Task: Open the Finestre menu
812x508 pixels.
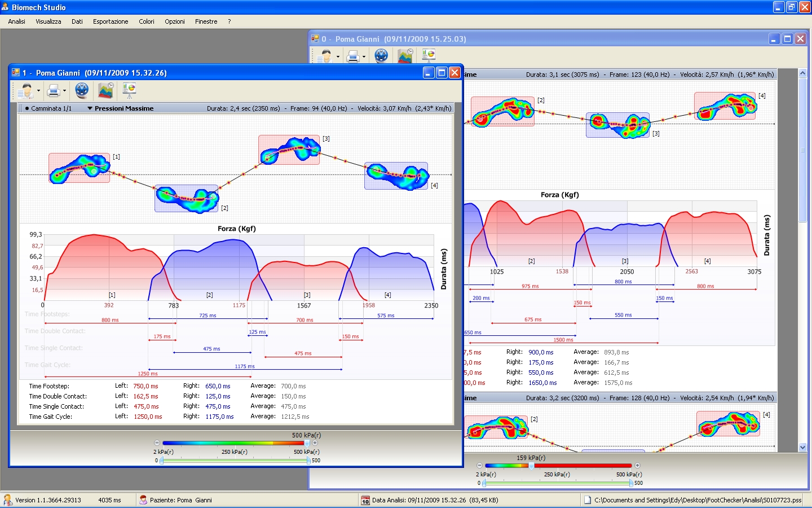Action: [206, 21]
